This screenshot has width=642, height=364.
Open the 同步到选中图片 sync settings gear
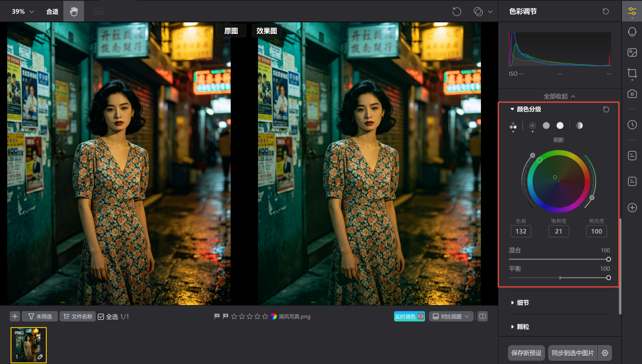(605, 353)
